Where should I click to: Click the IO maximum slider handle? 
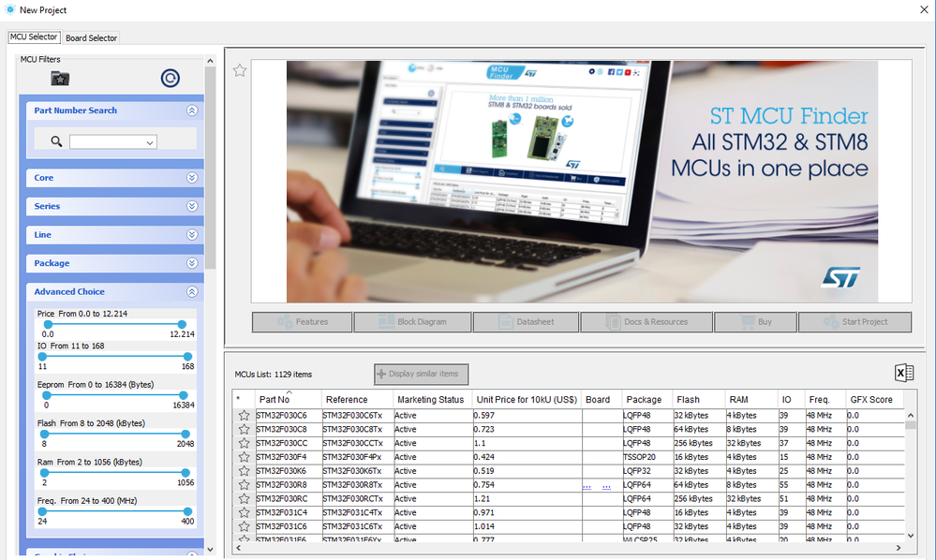click(187, 357)
